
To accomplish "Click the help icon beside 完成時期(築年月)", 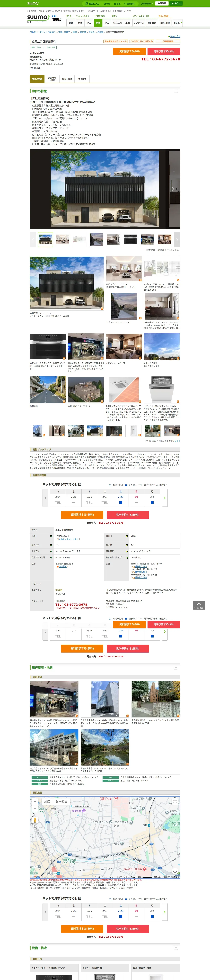I will click(127, 558).
